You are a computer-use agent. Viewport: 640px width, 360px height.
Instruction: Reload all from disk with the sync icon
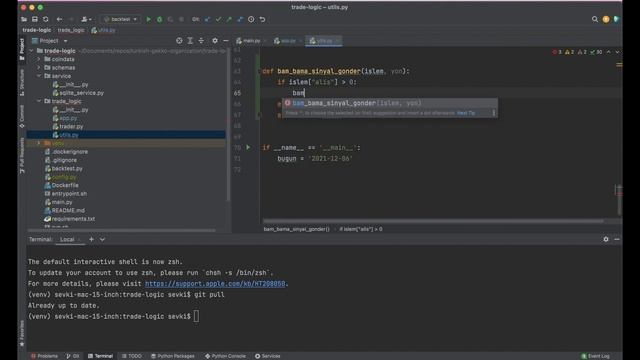(46, 19)
